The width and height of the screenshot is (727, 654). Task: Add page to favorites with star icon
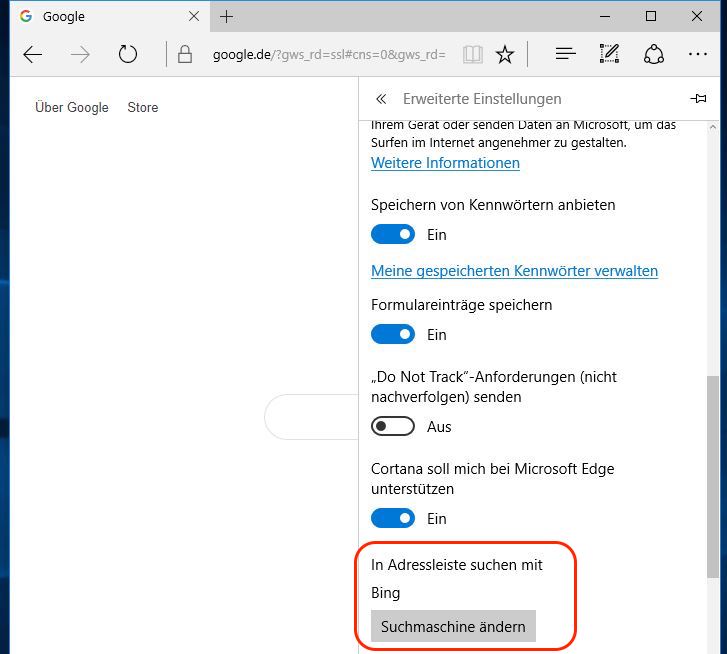[x=504, y=55]
